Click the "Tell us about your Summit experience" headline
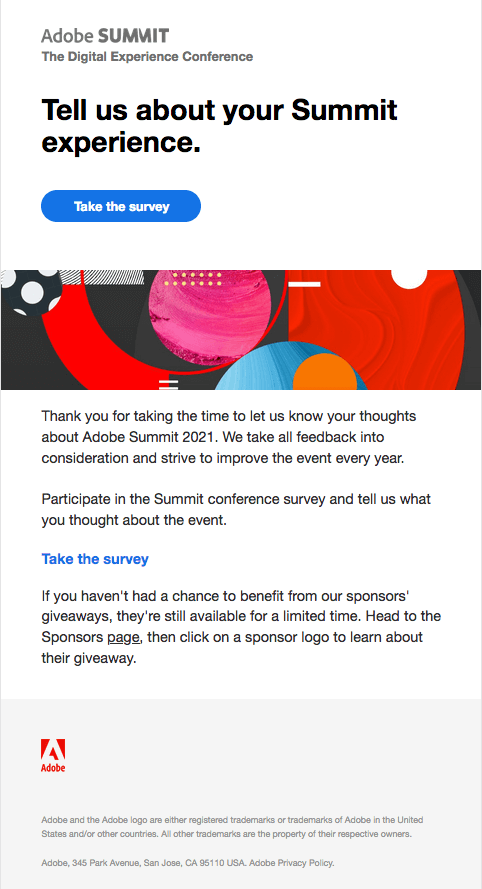 (x=219, y=126)
